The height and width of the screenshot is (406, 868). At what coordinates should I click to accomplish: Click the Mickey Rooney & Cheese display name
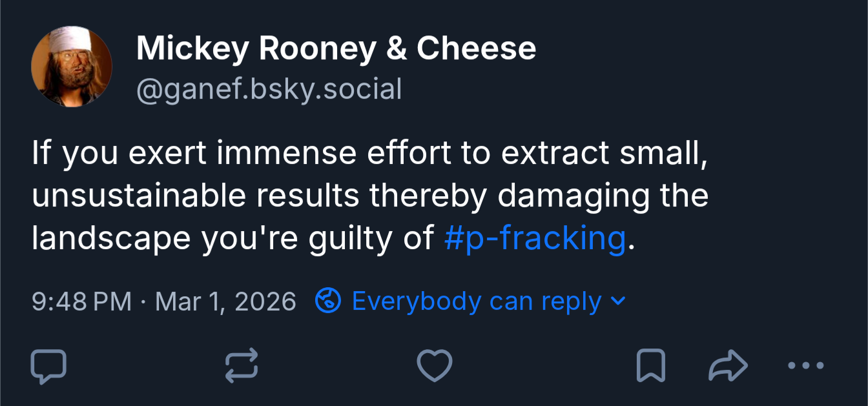point(335,47)
